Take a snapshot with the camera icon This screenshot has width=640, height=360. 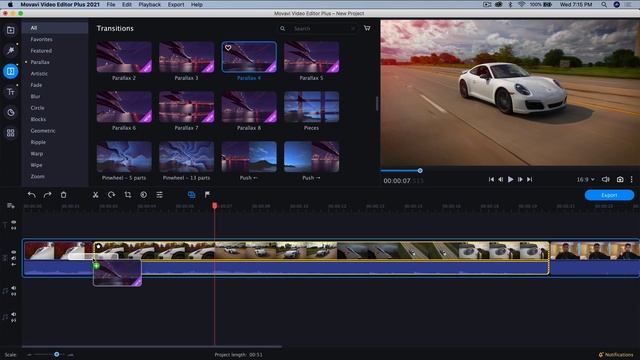(x=620, y=179)
